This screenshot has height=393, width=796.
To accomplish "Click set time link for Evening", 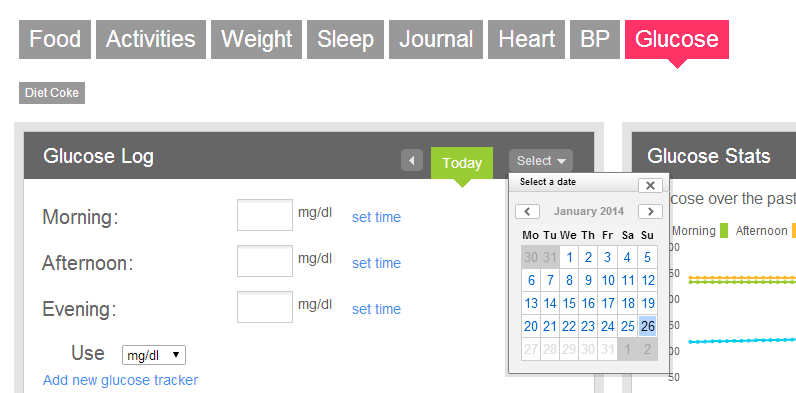I will coord(376,309).
